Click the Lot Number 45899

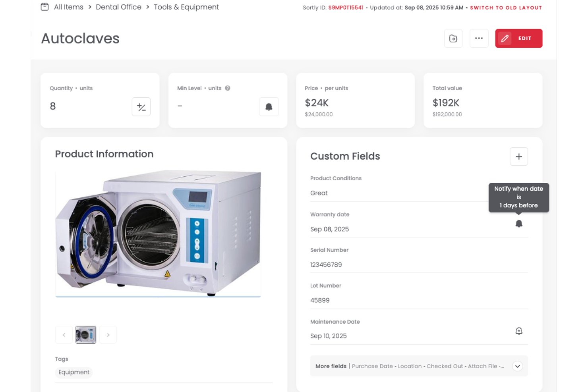pyautogui.click(x=320, y=300)
